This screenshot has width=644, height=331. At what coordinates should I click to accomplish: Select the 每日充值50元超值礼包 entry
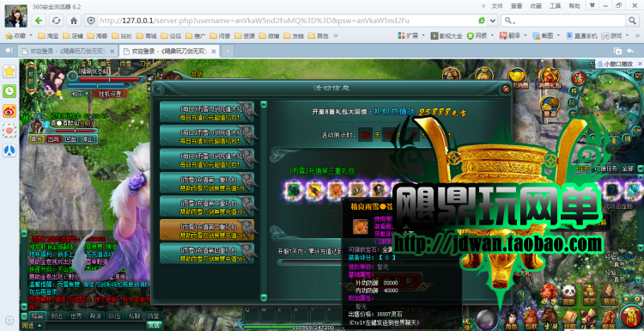pyautogui.click(x=206, y=159)
